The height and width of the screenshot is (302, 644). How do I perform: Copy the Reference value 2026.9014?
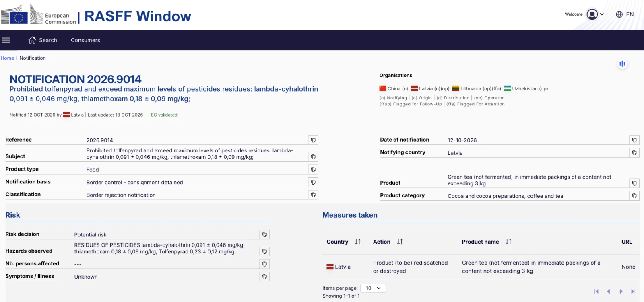click(x=313, y=140)
